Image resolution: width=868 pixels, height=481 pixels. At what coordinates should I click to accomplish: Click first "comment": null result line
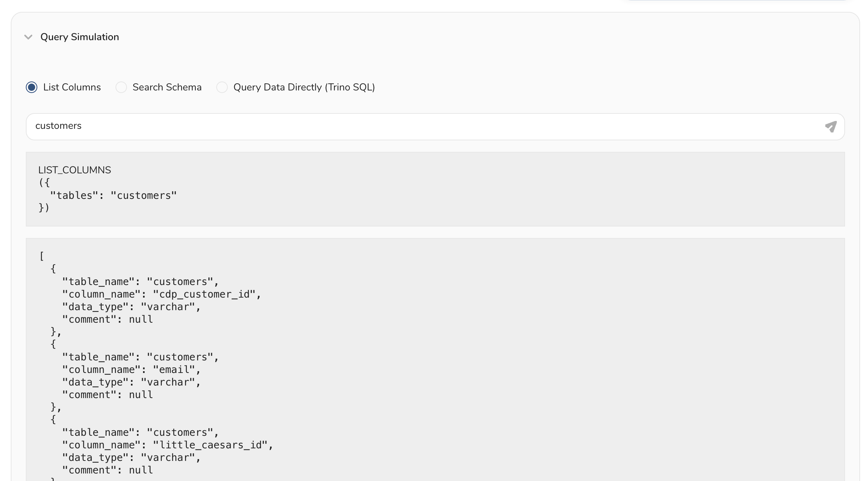107,319
